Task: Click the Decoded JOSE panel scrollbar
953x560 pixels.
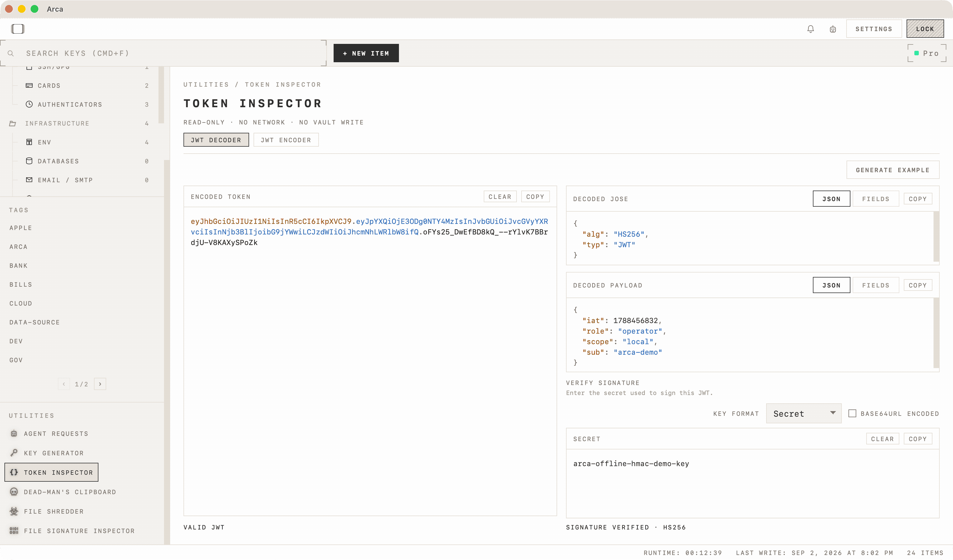Action: click(936, 237)
